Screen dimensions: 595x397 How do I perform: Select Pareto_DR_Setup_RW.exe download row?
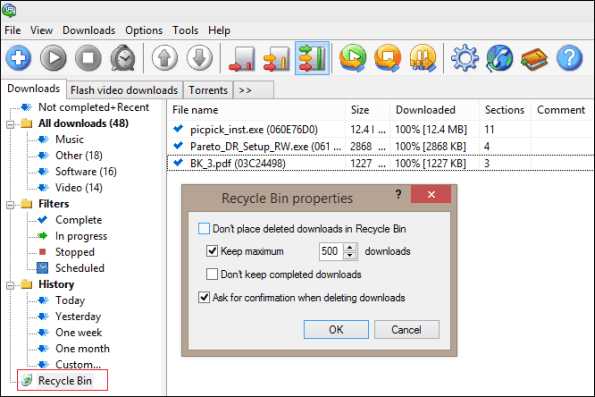[381, 146]
